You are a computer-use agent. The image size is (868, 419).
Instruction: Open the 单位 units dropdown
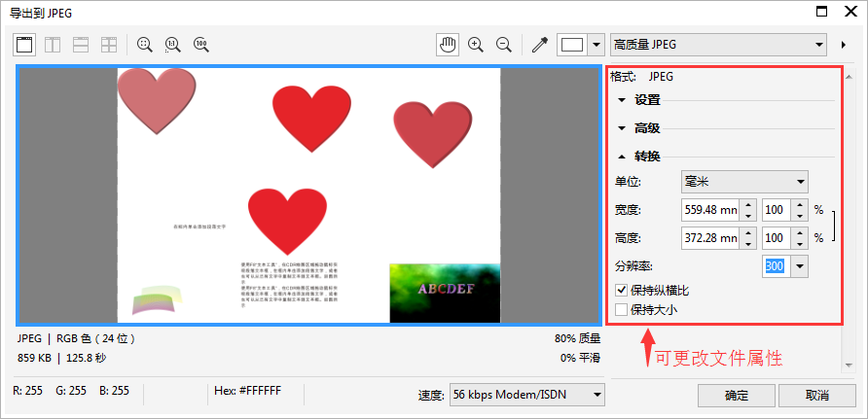pos(743,181)
